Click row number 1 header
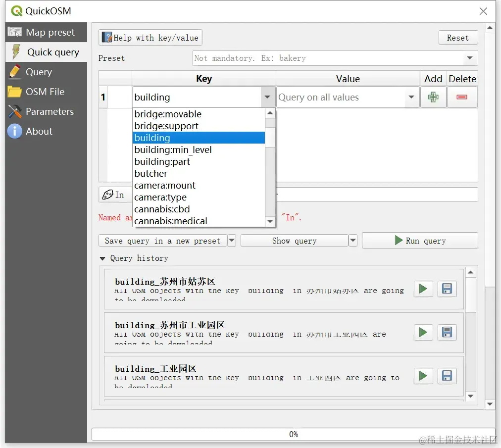This screenshot has height=448, width=501. click(x=103, y=97)
